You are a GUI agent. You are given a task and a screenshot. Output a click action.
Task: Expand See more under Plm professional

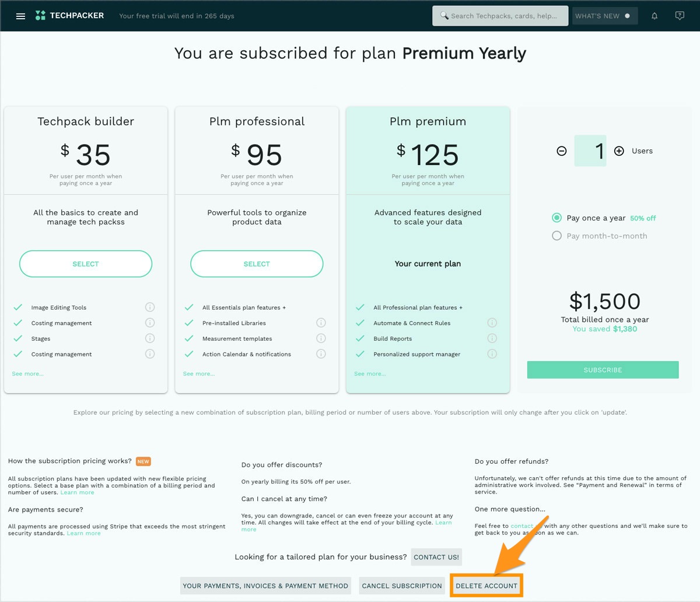point(198,374)
